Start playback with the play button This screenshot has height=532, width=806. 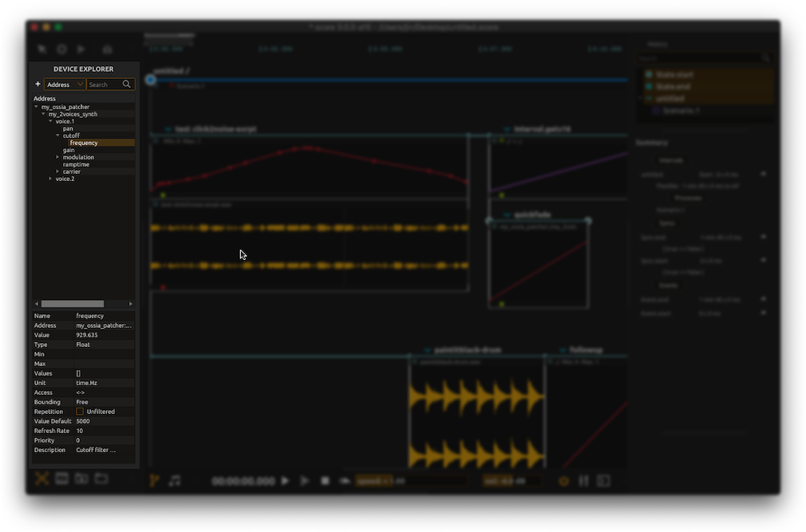coord(285,481)
